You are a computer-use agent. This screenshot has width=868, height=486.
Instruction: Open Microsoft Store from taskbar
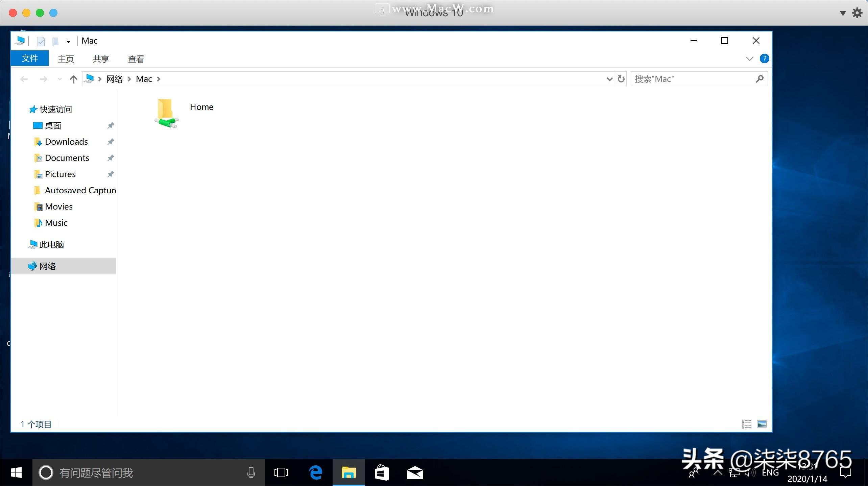point(382,472)
